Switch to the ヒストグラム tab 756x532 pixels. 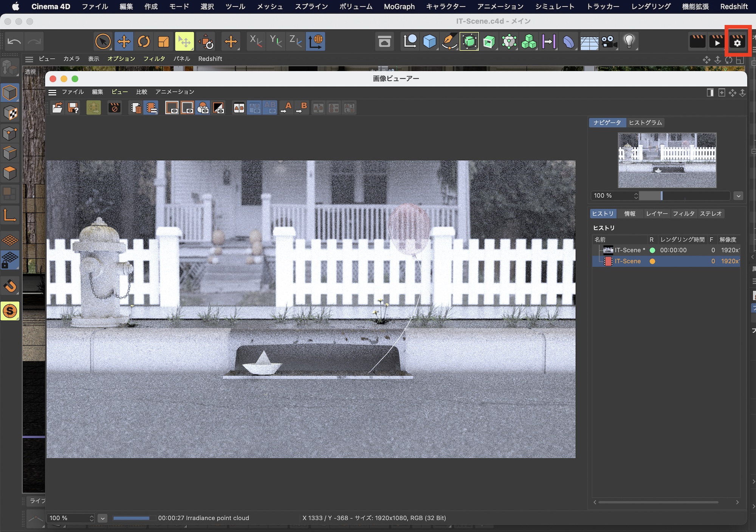pos(645,123)
